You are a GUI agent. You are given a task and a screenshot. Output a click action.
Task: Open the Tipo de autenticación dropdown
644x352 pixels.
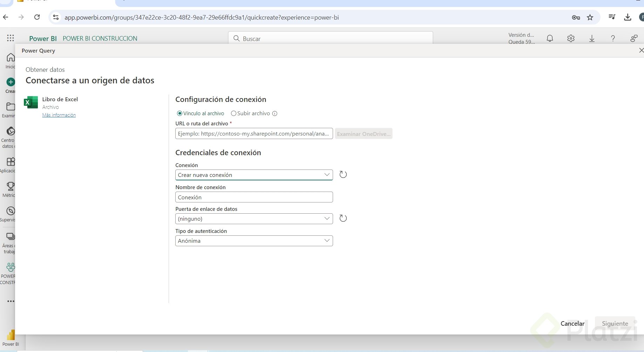click(254, 241)
